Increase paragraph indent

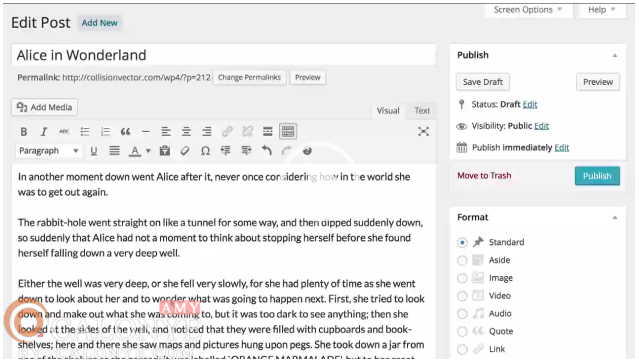point(246,151)
